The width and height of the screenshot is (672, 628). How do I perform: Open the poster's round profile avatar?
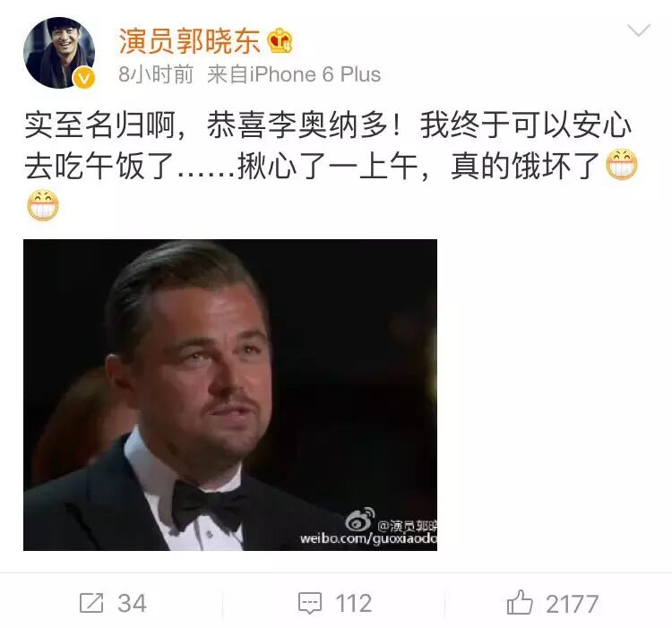click(59, 53)
